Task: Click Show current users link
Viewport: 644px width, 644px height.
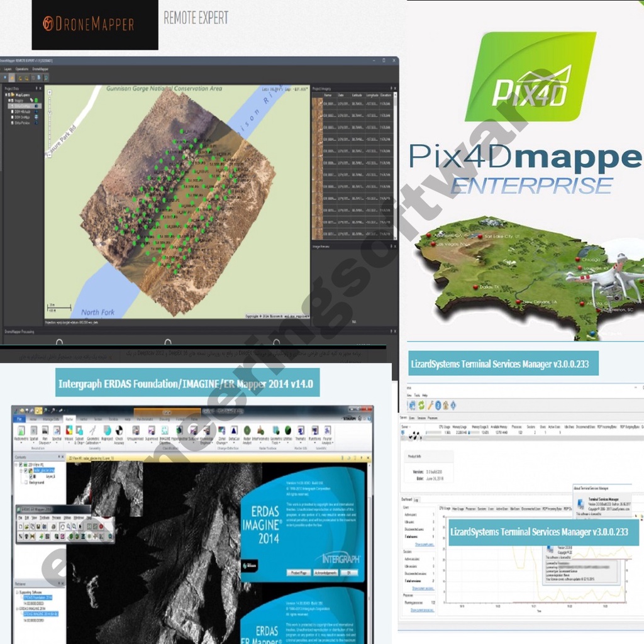Action: tap(425, 545)
